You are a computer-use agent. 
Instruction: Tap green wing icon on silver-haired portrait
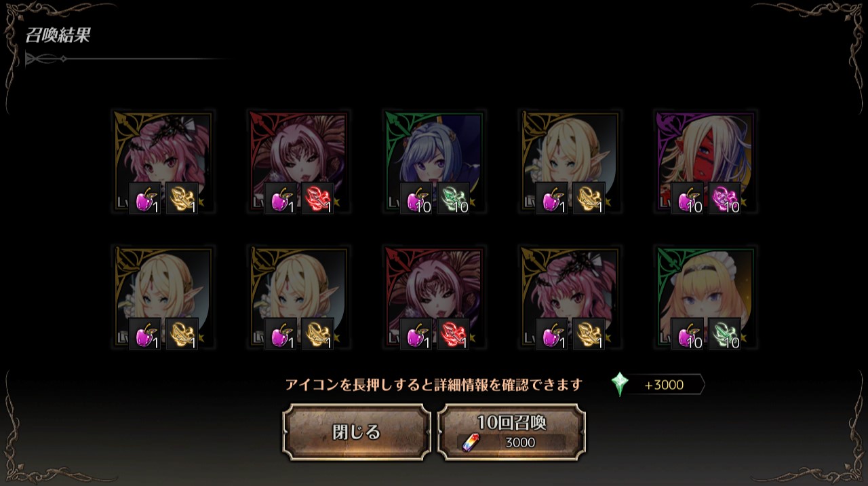tap(453, 199)
